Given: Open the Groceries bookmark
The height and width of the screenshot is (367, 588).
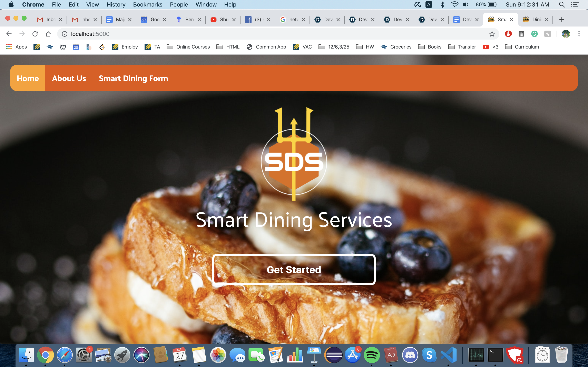Looking at the screenshot, I should [396, 47].
